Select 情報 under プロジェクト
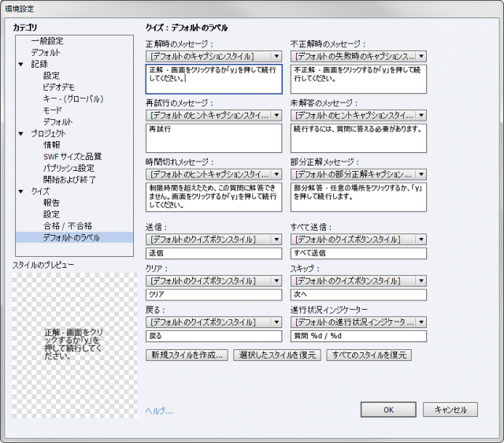Viewport: 504px width, 443px height. [52, 145]
